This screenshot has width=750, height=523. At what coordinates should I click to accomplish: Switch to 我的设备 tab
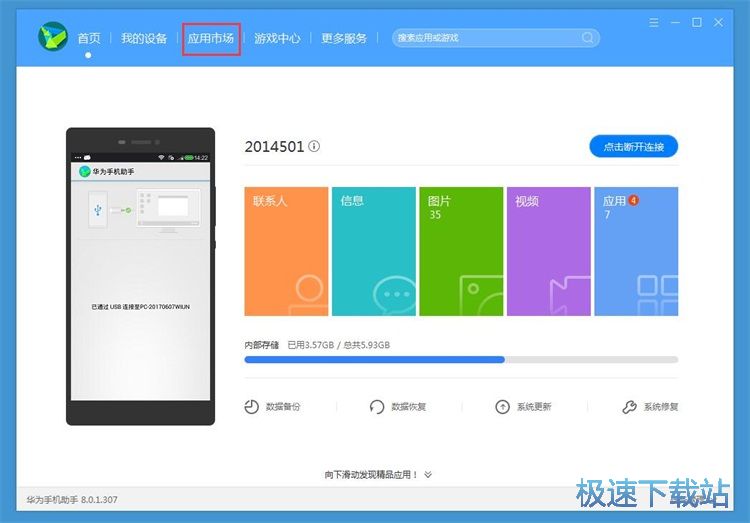[x=143, y=38]
